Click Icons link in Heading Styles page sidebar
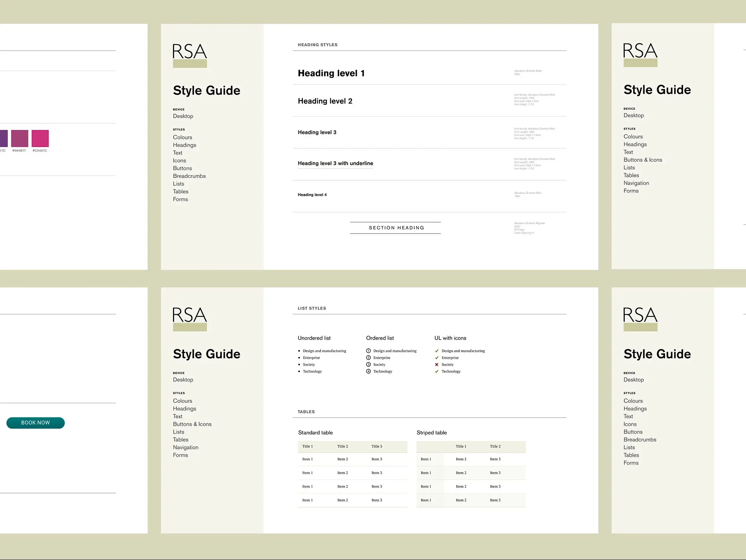 [x=179, y=161]
